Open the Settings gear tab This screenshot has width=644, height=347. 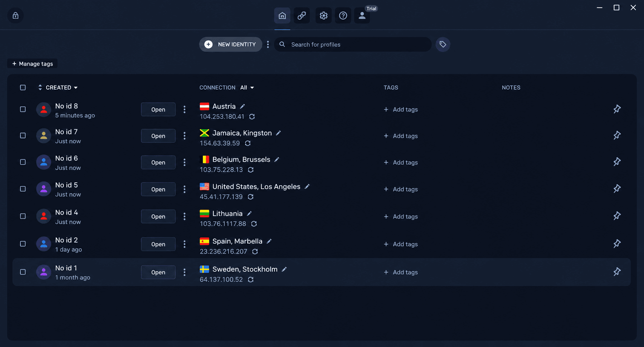[x=324, y=16]
